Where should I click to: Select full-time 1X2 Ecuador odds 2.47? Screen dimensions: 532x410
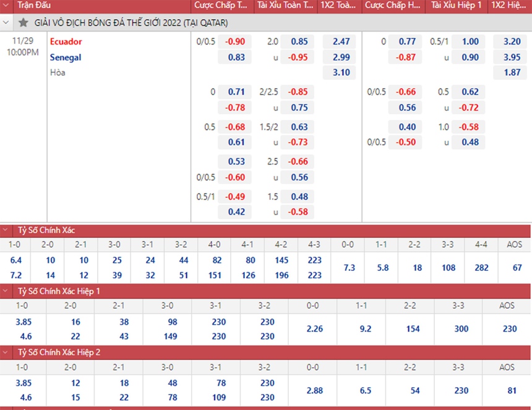[341, 42]
